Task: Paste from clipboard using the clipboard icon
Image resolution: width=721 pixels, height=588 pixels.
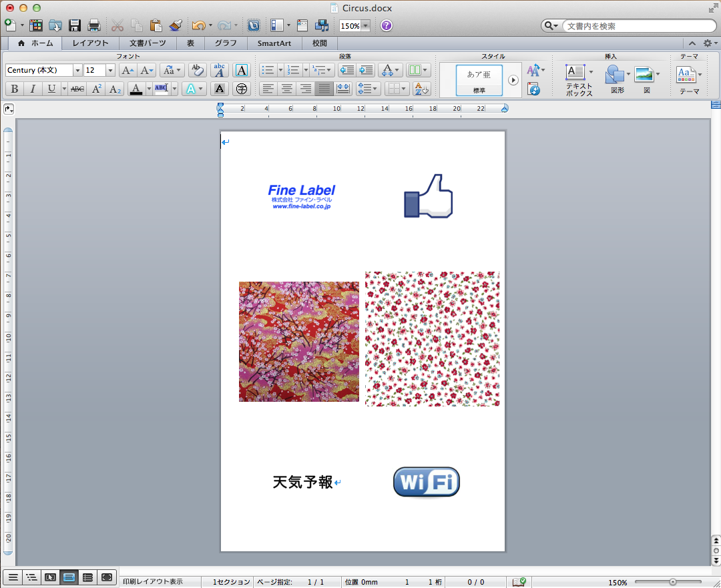Action: click(x=156, y=25)
